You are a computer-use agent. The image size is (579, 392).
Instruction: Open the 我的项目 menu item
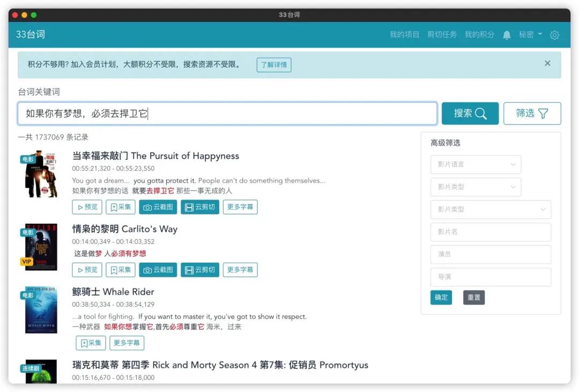pos(405,34)
